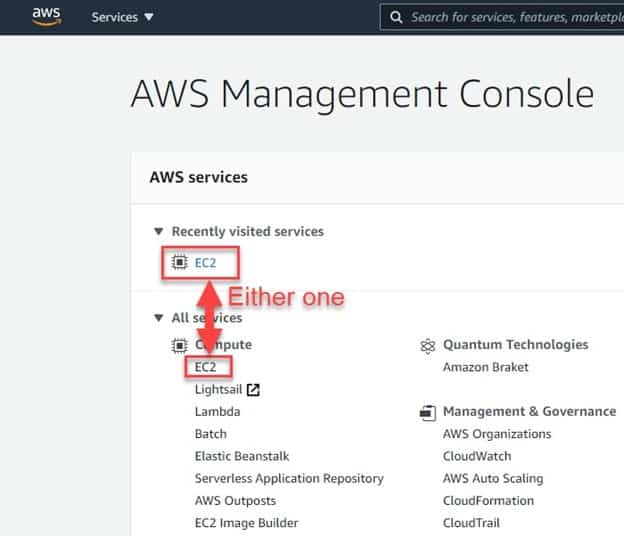The height and width of the screenshot is (536, 624).
Task: Open the Batch service
Action: (211, 434)
